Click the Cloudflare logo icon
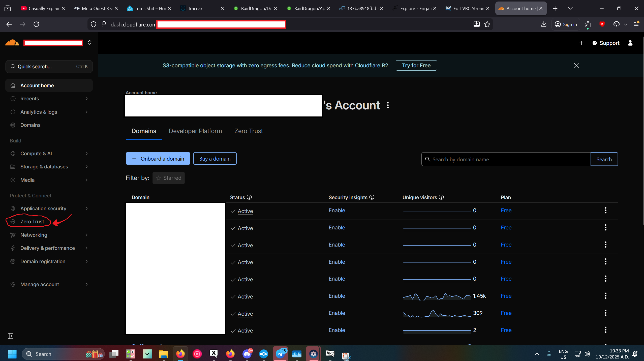This screenshot has height=361, width=644. point(12,43)
